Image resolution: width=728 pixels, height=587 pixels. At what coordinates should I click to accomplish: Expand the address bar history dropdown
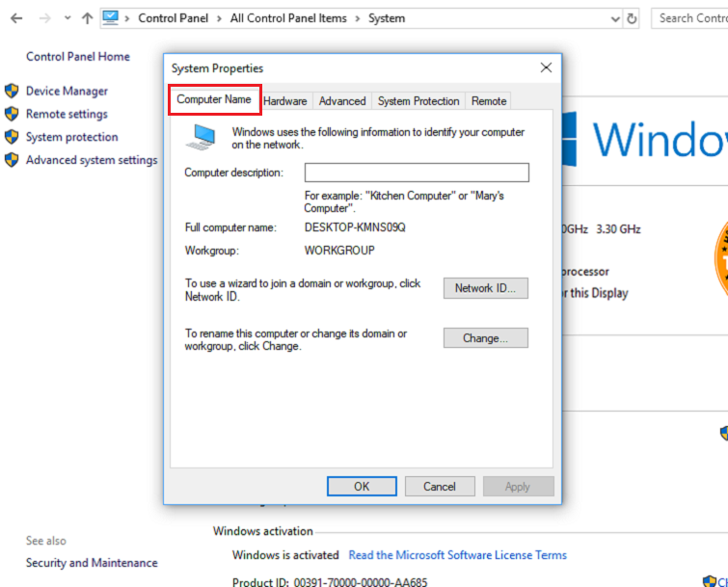pos(615,18)
